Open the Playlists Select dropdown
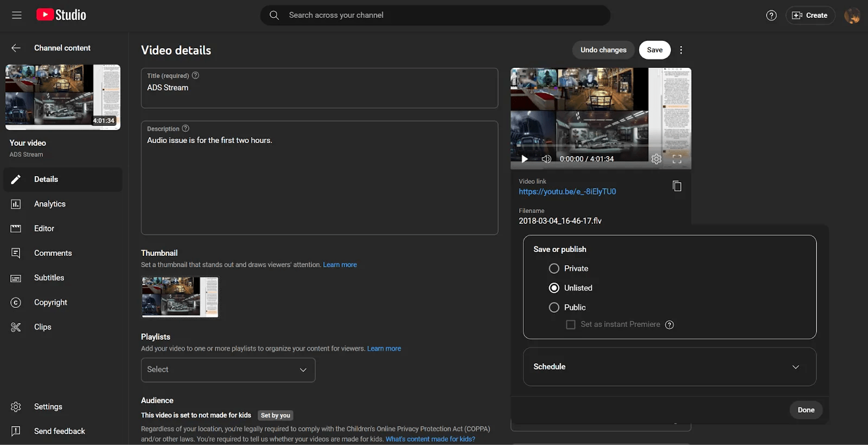The image size is (868, 445). click(x=228, y=370)
